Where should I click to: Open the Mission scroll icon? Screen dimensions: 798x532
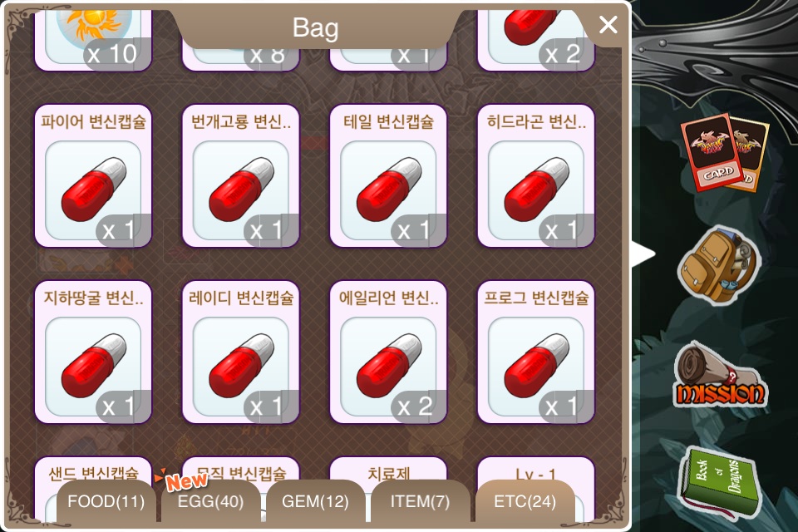pyautogui.click(x=720, y=376)
